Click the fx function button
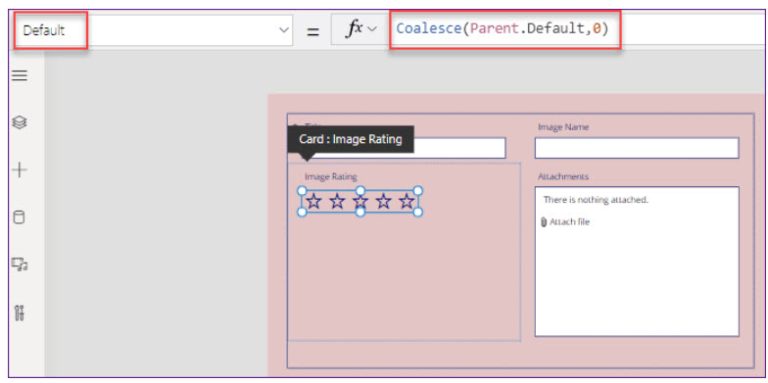This screenshot has height=383, width=768. pyautogui.click(x=354, y=29)
